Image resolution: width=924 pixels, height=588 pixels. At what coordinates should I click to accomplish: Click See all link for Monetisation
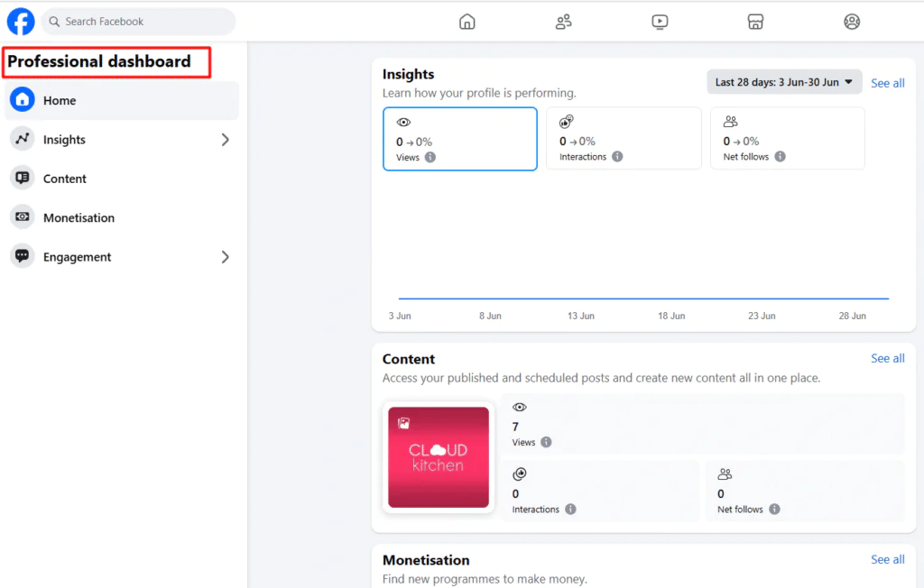(x=888, y=559)
